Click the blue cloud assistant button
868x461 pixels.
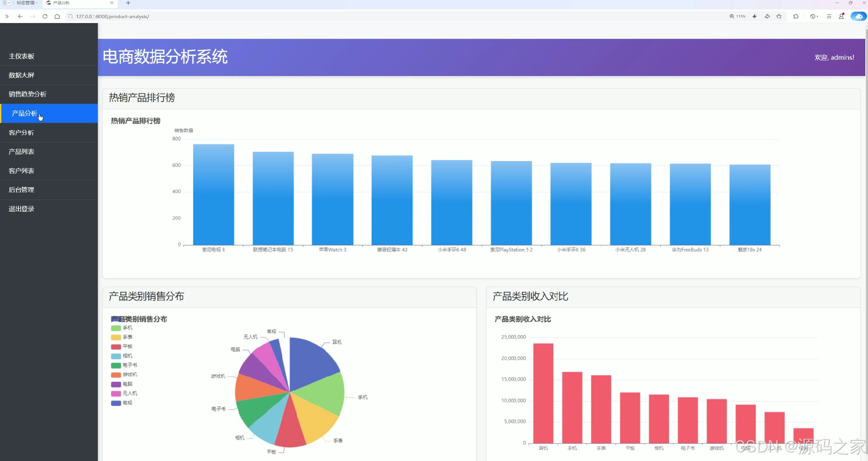click(859, 16)
